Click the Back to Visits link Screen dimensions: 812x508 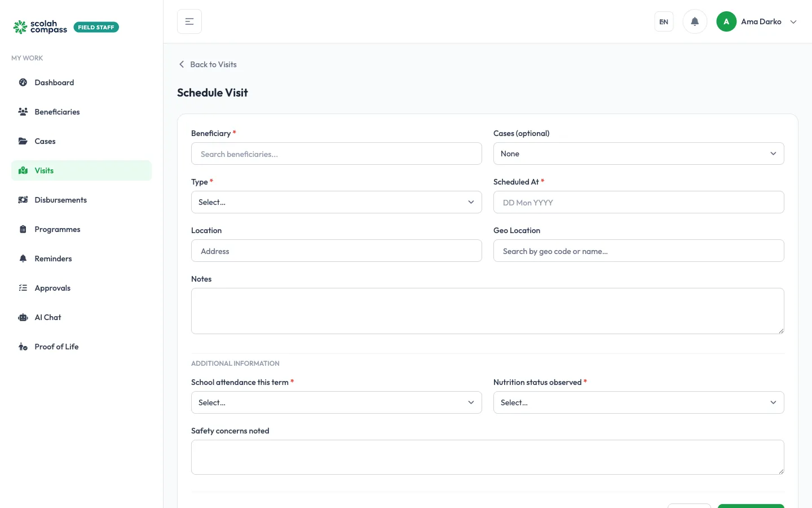(208, 64)
